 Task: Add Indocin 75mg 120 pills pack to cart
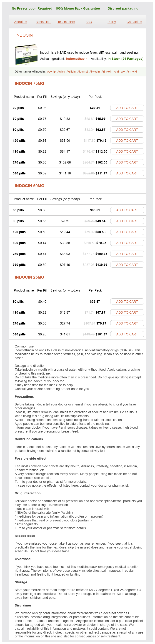coord(127,141)
